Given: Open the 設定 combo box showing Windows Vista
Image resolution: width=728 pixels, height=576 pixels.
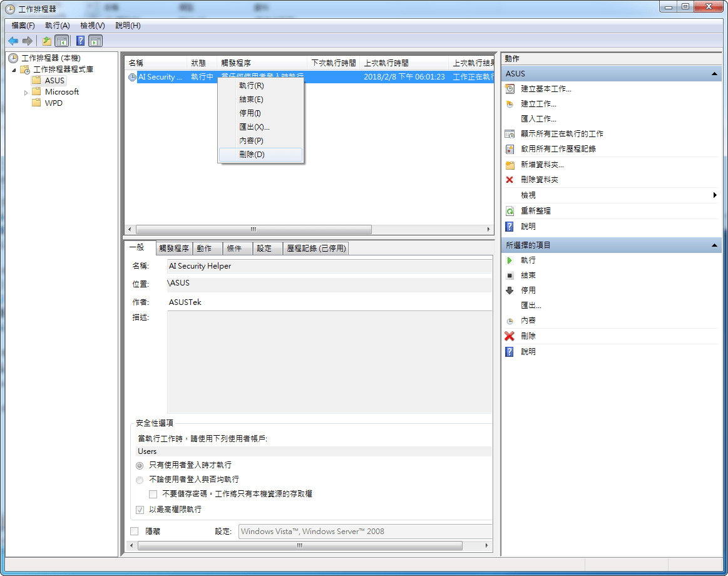Looking at the screenshot, I should tap(365, 532).
